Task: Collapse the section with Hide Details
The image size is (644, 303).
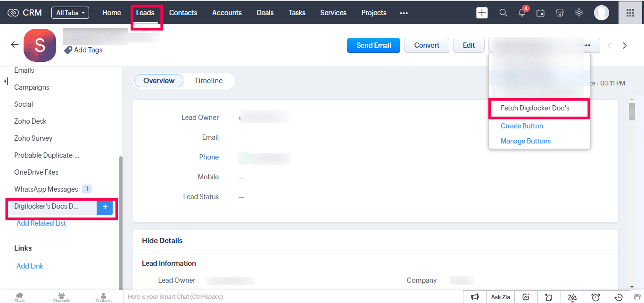Action: tap(162, 241)
